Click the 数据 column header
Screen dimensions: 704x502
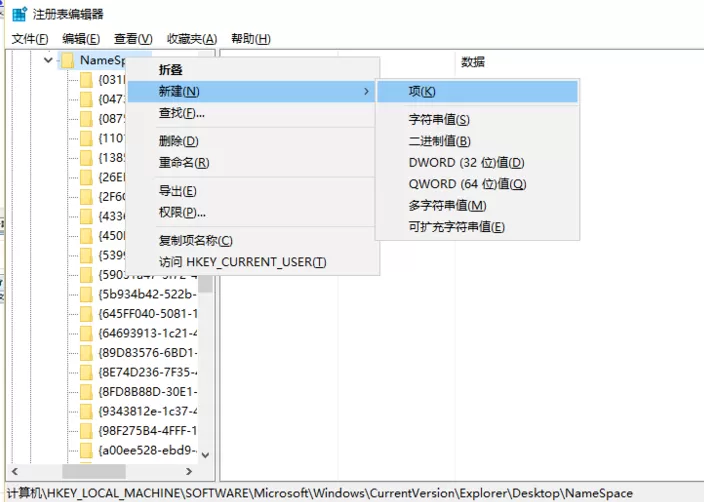tap(473, 62)
